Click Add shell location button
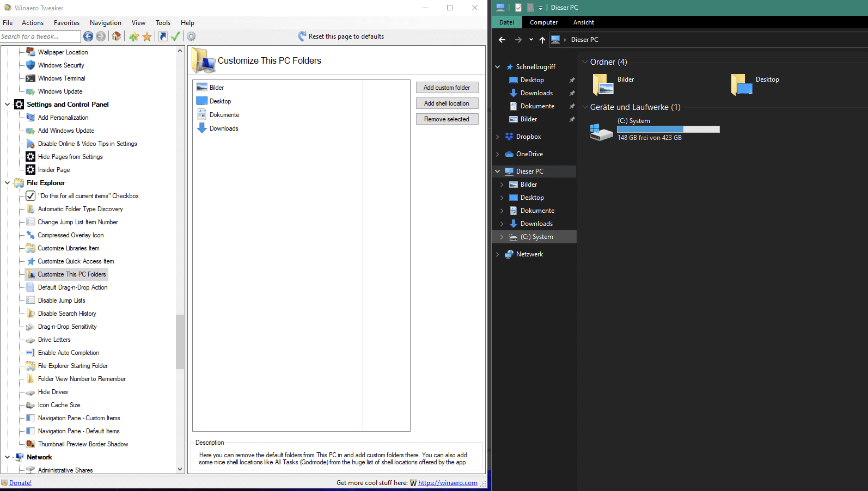The image size is (868, 491). pos(447,103)
